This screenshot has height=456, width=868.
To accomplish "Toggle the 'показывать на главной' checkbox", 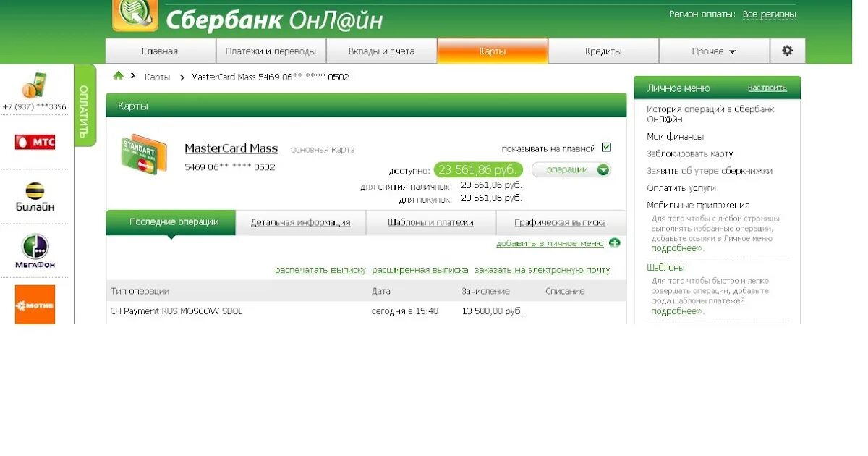I will coord(607,148).
